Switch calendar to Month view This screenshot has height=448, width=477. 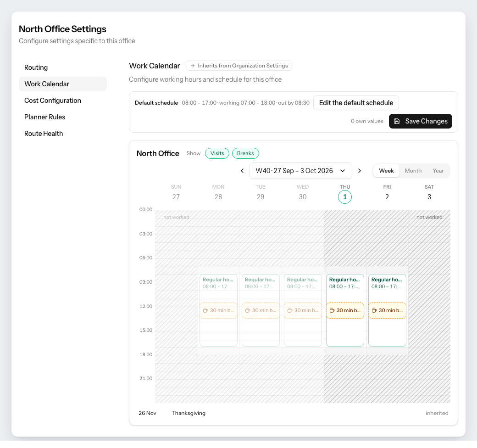413,171
